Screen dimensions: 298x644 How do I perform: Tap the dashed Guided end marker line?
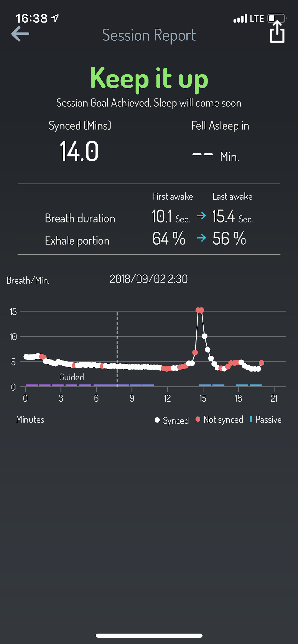pos(117,349)
